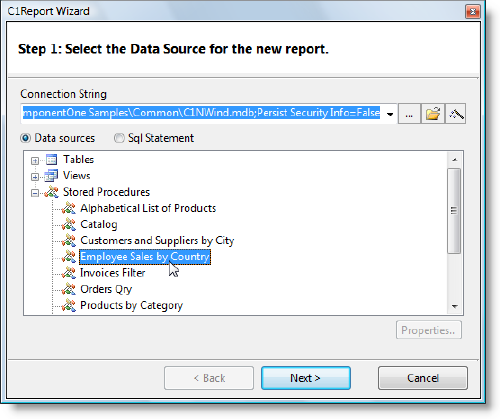Viewport: 500px width, 419px height.
Task: Click the Tables node icon
Action: click(x=51, y=160)
